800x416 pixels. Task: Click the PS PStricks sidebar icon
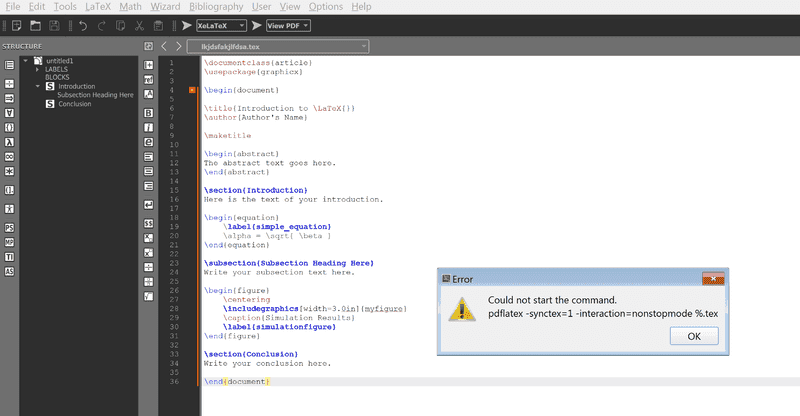coord(9,228)
